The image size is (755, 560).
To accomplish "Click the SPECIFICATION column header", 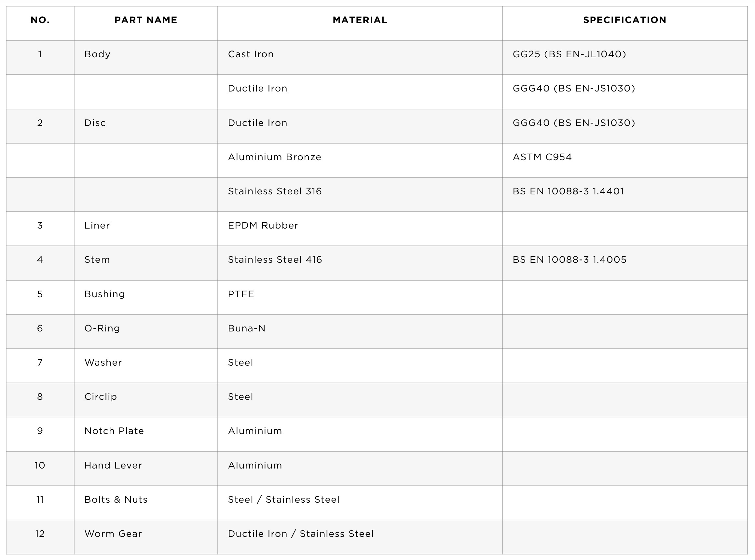I will [625, 23].
